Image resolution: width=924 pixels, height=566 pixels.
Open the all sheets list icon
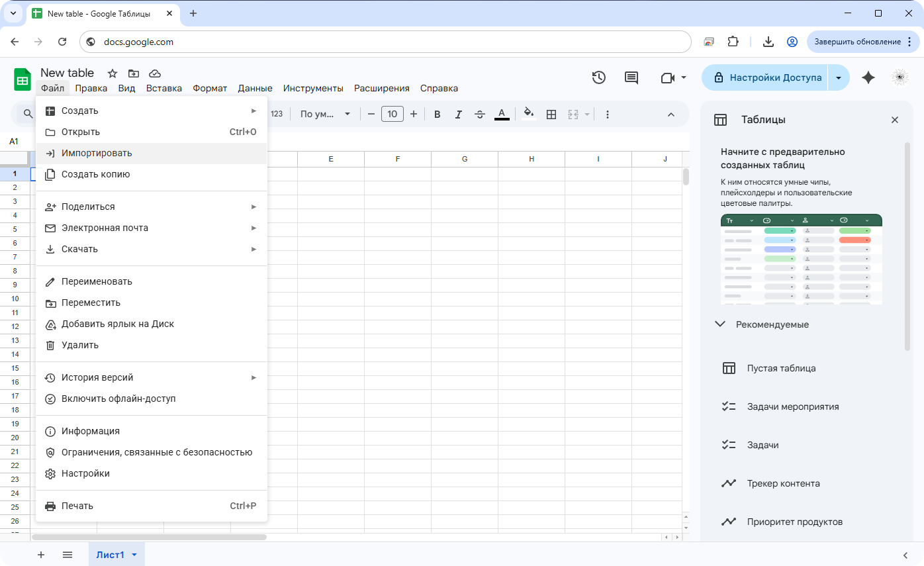68,554
